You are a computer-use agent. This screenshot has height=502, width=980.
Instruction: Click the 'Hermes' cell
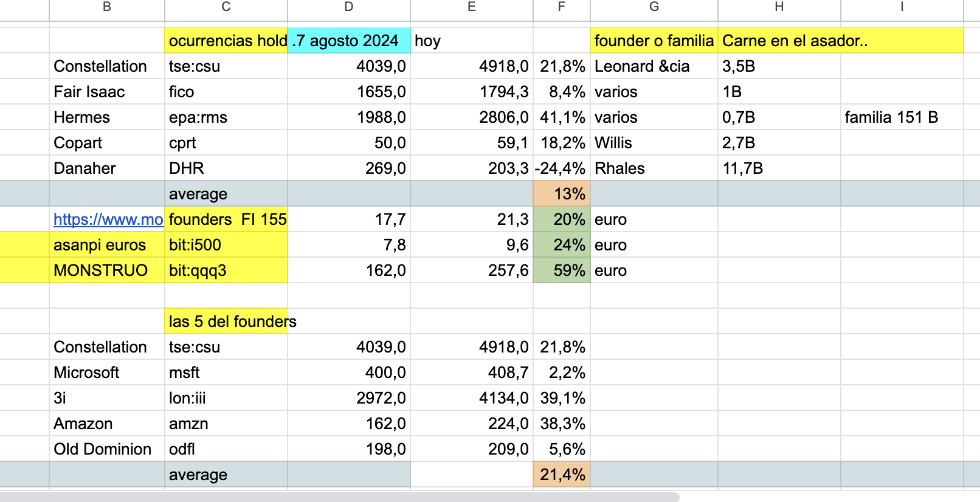(x=107, y=117)
